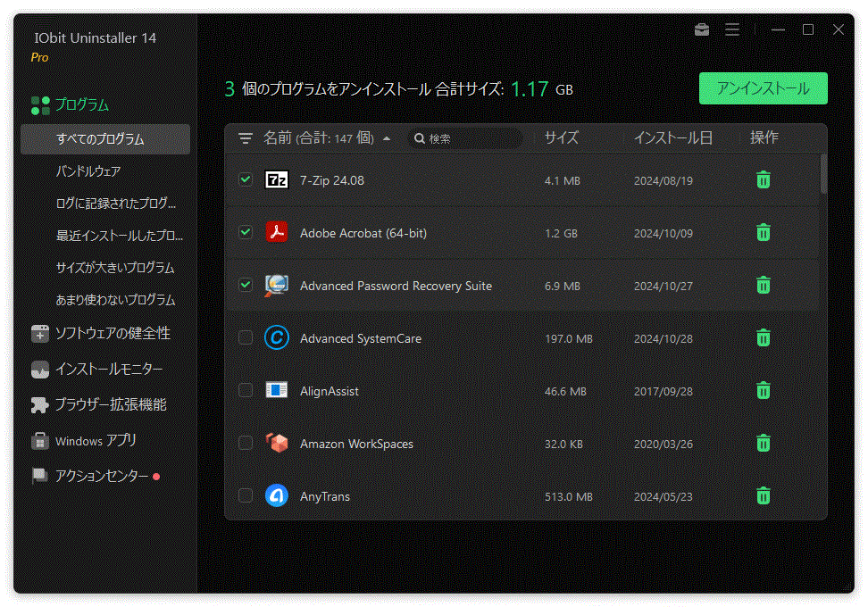Click the Adobe Acrobat application icon
The height and width of the screenshot is (607, 868).
[x=277, y=232]
